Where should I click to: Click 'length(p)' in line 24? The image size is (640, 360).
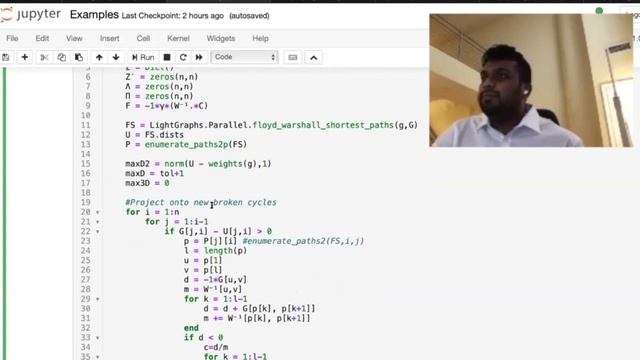click(x=225, y=251)
